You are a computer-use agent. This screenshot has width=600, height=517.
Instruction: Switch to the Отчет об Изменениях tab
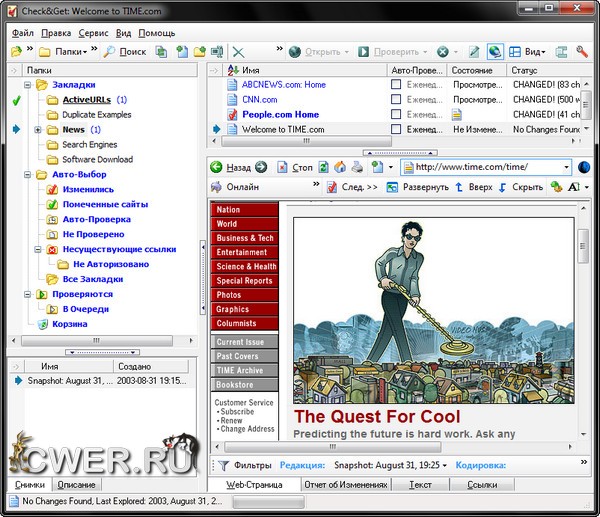(x=347, y=485)
